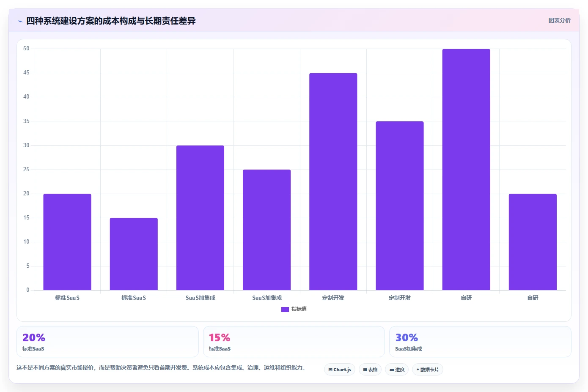Click the y-axis label 40
Screen dimensions: 588x392
pyautogui.click(x=26, y=97)
